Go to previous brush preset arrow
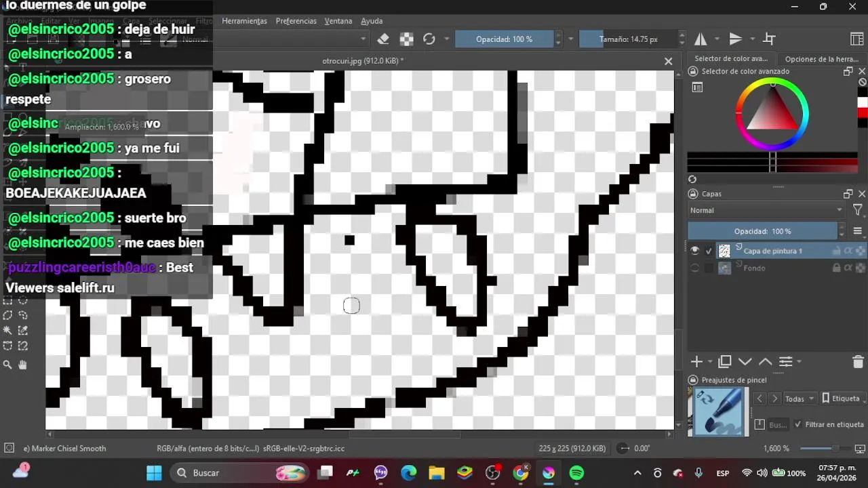This screenshot has width=868, height=488. (x=759, y=399)
